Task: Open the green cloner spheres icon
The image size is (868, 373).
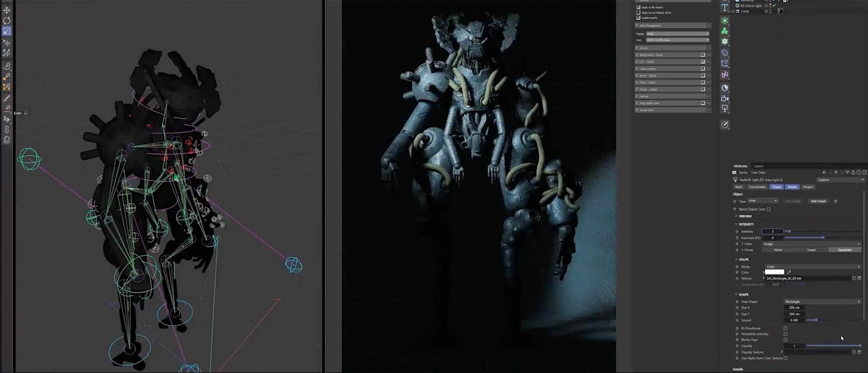Action: click(x=725, y=31)
